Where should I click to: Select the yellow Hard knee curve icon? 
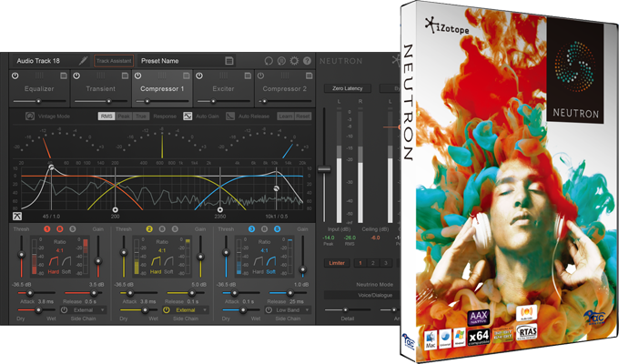(156, 261)
